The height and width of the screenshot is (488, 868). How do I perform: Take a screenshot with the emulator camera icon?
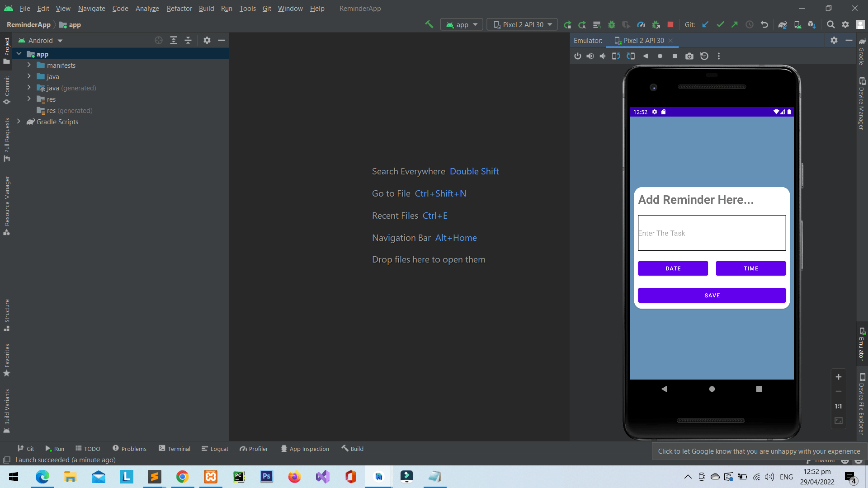[x=689, y=56]
